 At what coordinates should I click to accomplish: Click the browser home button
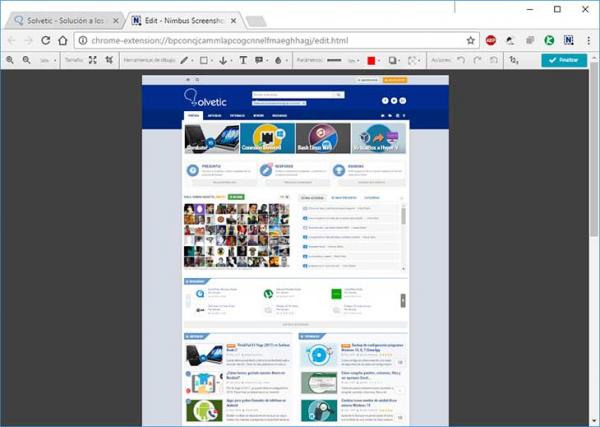[x=63, y=40]
